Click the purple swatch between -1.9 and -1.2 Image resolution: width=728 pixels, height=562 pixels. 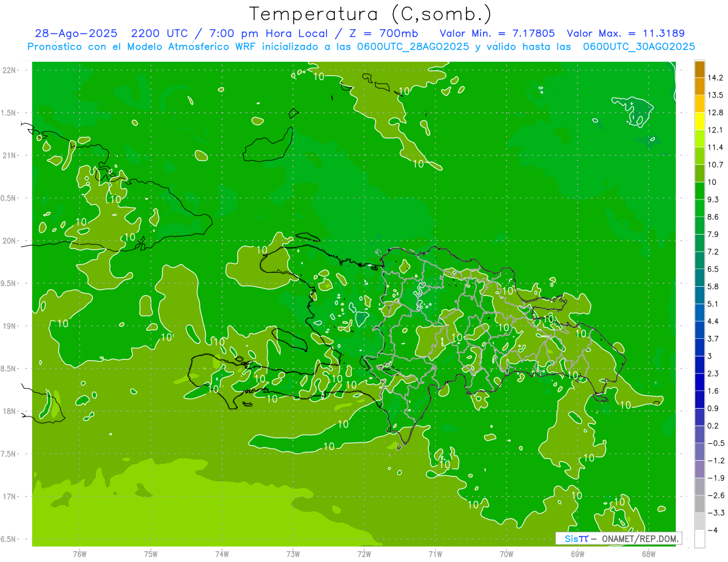[699, 469]
